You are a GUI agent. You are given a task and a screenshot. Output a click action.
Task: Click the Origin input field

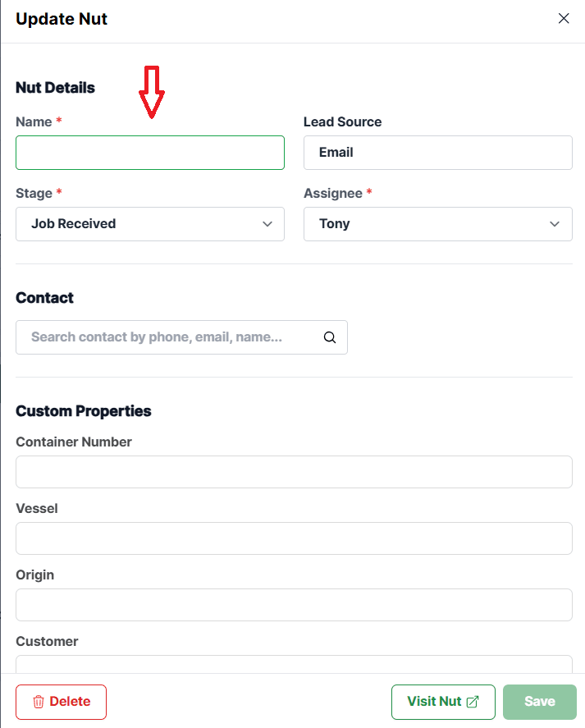294,605
